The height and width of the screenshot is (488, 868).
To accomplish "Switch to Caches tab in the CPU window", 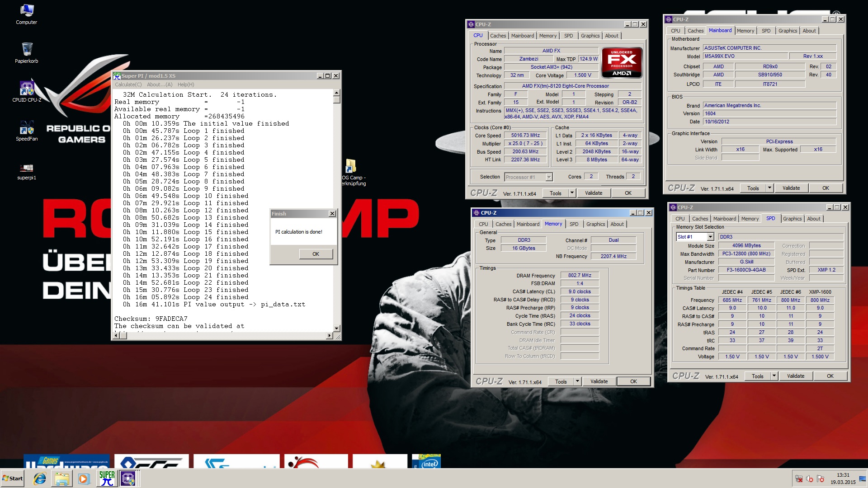I will click(x=498, y=36).
